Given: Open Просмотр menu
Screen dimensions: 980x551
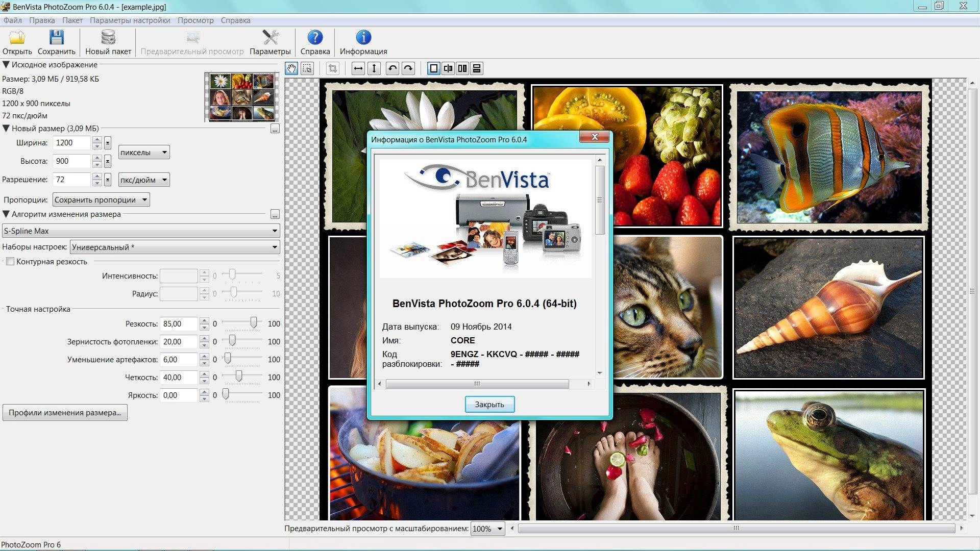Looking at the screenshot, I should point(195,20).
